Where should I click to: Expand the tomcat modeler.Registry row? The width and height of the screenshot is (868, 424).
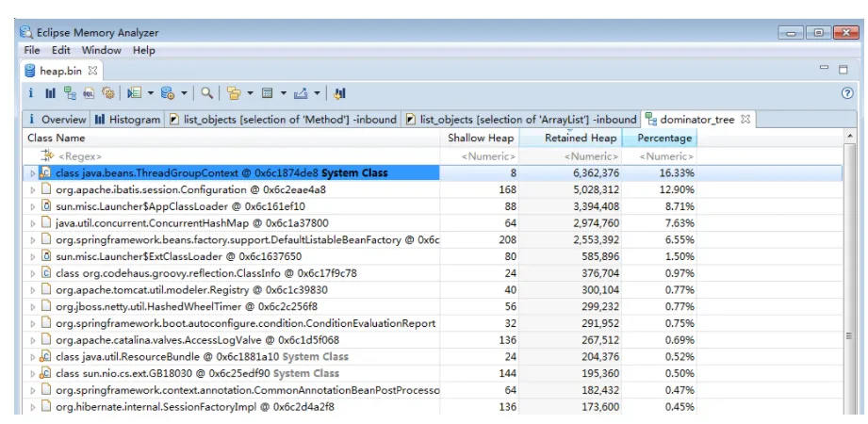(33, 289)
